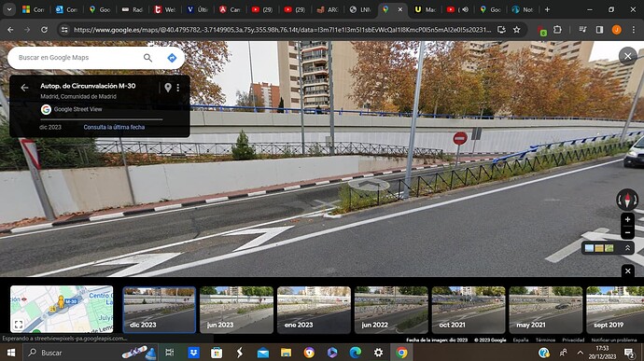Expand the minimap to fullscreen
Viewport: 644px width, 361px height.
click(x=19, y=325)
